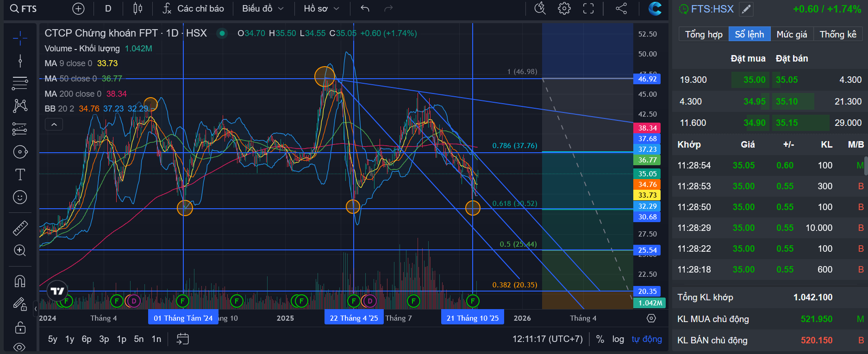
Task: Change the D chart interval
Action: coord(108,9)
